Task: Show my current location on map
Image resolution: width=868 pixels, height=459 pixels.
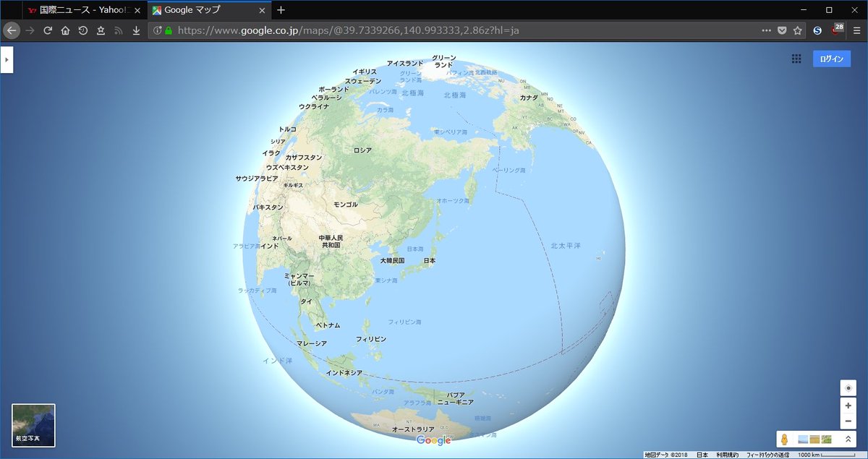Action: (x=848, y=388)
